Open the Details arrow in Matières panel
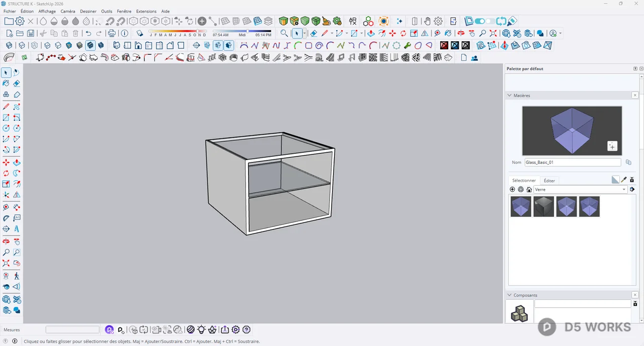Image resolution: width=644 pixels, height=346 pixels. (x=632, y=190)
